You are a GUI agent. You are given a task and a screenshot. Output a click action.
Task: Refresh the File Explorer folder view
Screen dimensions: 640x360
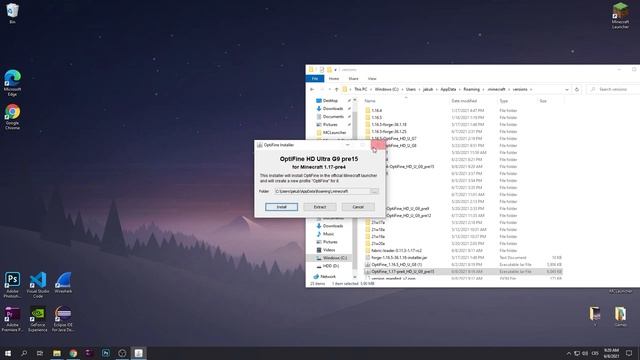point(577,89)
